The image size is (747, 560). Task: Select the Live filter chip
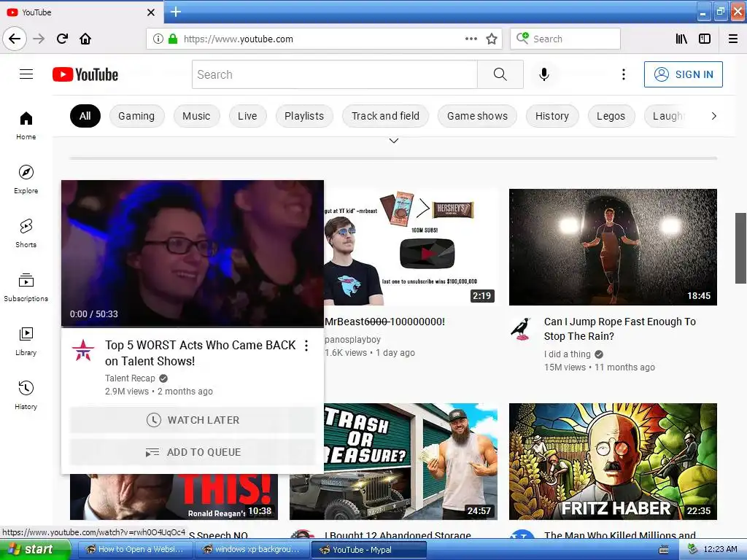[247, 116]
